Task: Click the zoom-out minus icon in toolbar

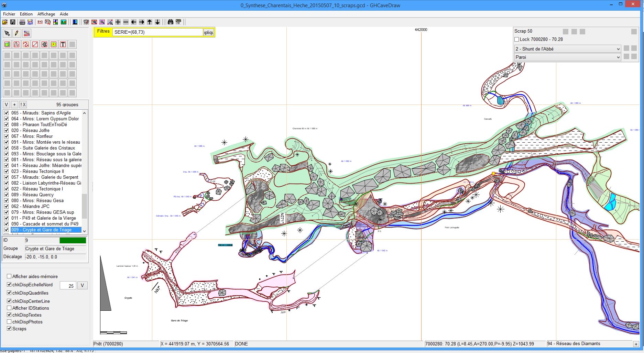Action: coord(126,22)
